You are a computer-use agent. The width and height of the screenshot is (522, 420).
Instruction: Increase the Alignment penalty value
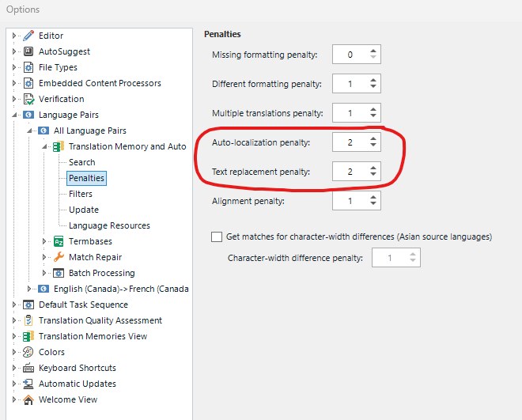click(373, 198)
